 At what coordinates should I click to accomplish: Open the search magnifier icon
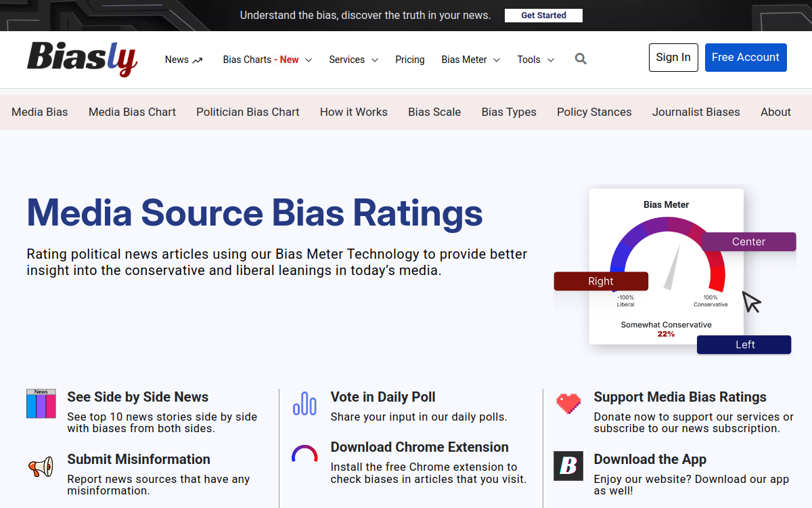[x=581, y=59]
